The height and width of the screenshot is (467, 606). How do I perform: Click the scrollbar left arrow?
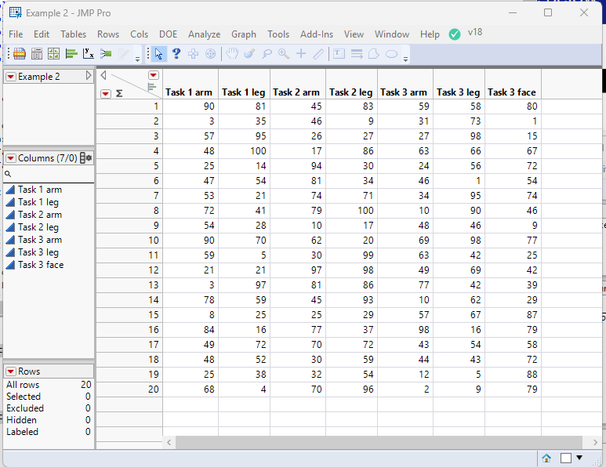(169, 442)
